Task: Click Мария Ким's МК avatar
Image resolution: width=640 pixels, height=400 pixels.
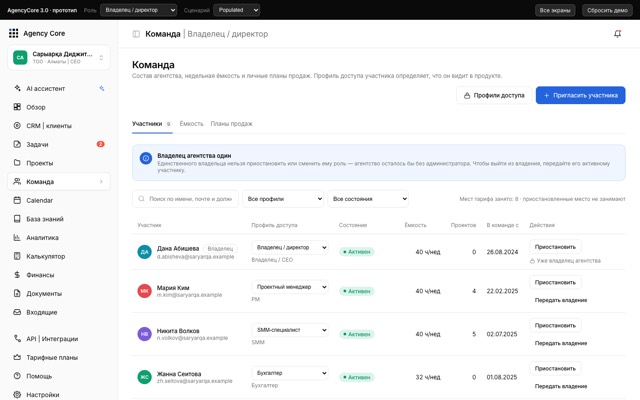Action: [x=144, y=291]
